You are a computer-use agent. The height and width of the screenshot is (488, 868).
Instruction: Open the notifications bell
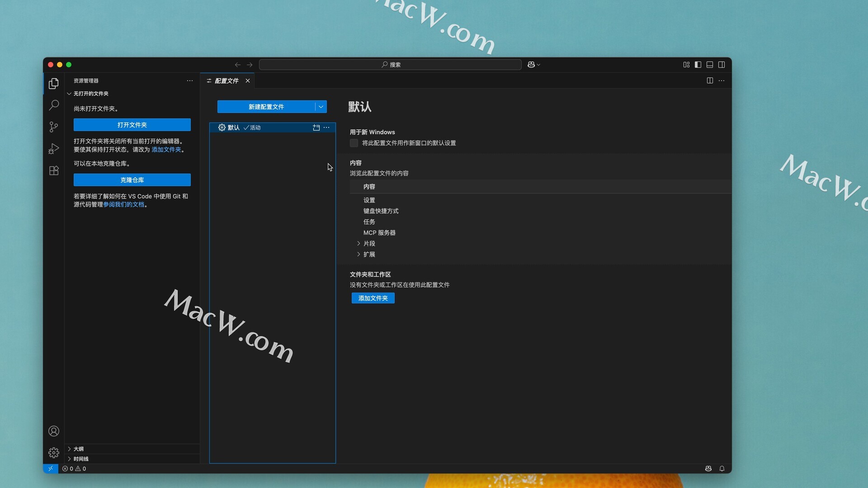(722, 469)
